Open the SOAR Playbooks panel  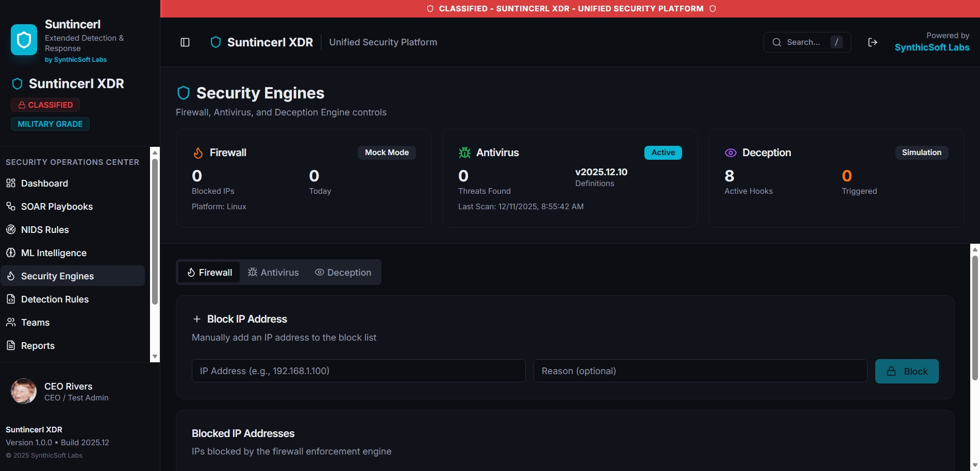(49, 207)
